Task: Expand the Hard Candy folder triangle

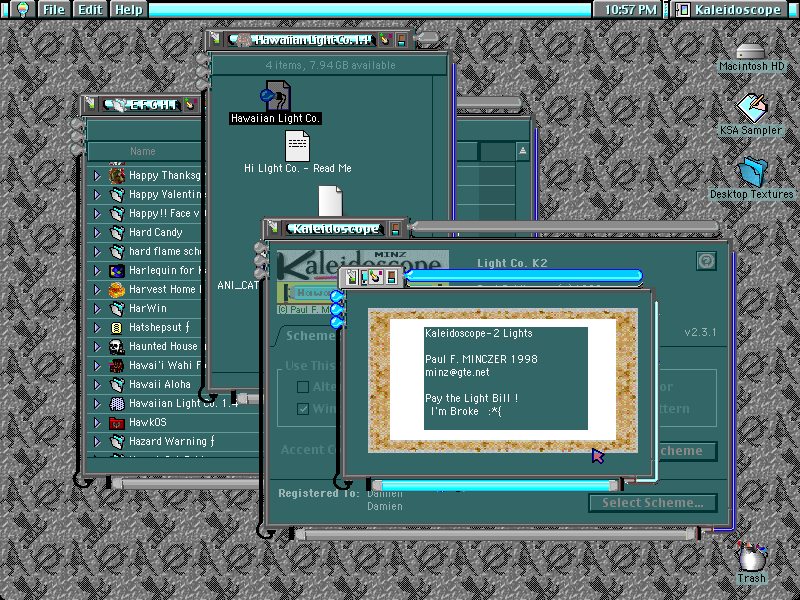Action: point(97,233)
